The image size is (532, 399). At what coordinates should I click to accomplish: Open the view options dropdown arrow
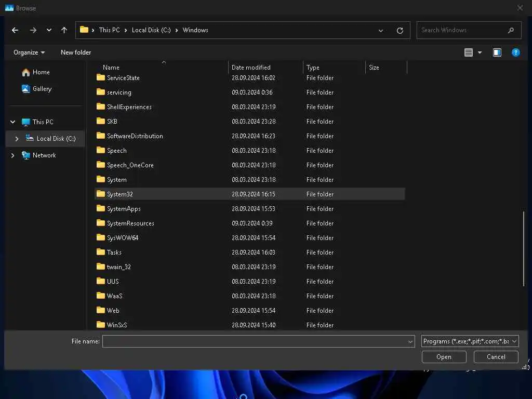[480, 52]
